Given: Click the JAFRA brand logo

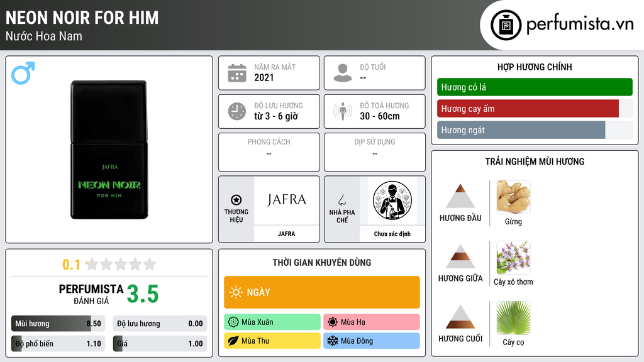Looking at the screenshot, I should (287, 200).
